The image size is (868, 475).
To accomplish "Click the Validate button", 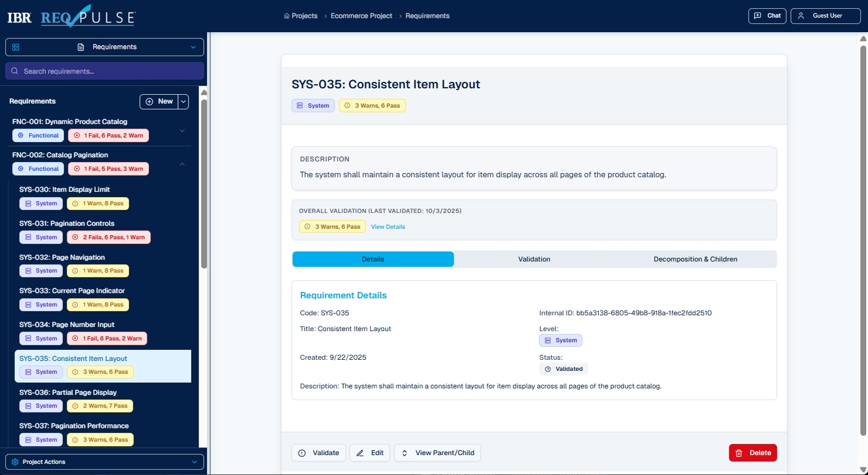I will click(x=318, y=452).
